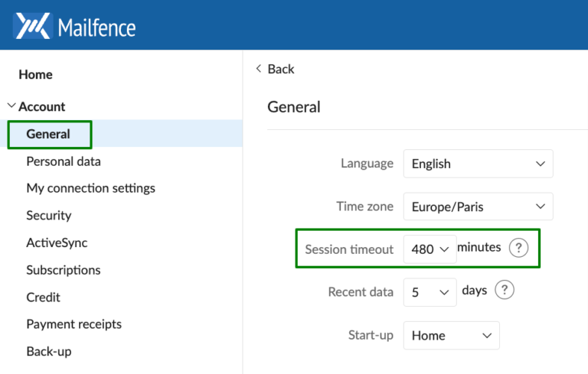588x374 pixels.
Task: Click the back arrow chevron icon
Action: coord(258,69)
